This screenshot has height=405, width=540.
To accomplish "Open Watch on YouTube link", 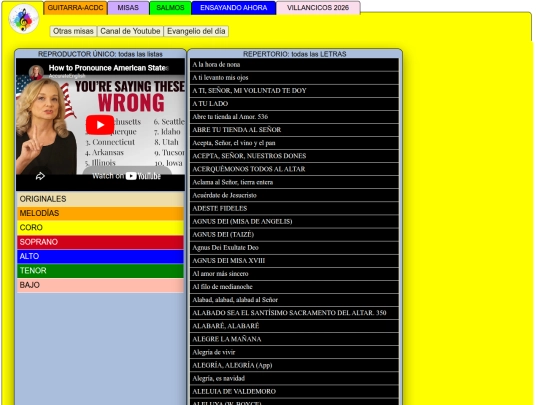I will (126, 176).
